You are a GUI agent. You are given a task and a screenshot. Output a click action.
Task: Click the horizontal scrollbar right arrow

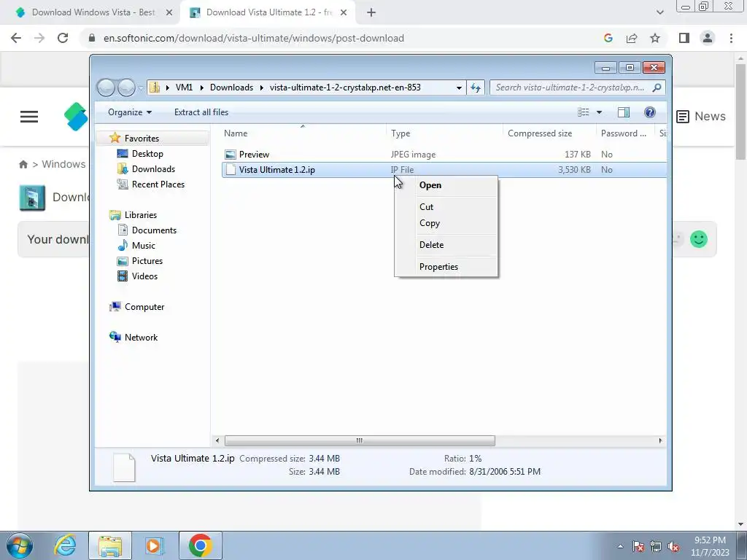[x=660, y=440]
